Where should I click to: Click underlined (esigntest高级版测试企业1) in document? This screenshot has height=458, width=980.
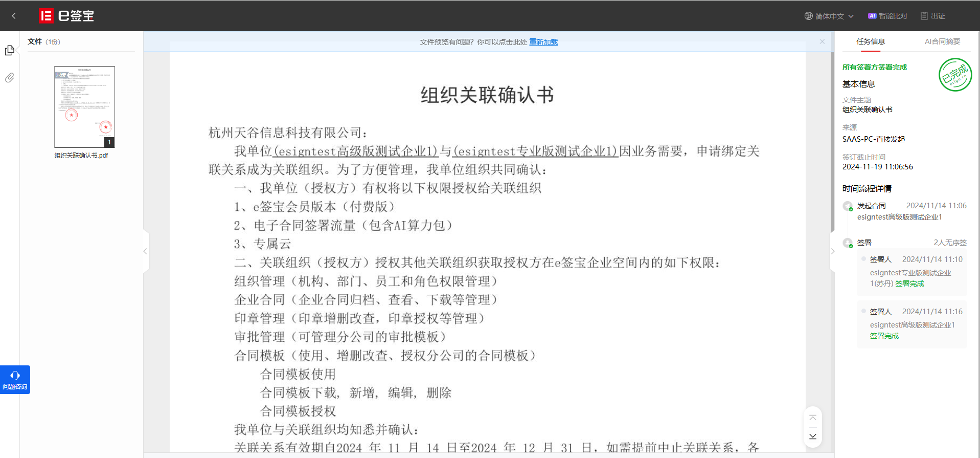(356, 151)
